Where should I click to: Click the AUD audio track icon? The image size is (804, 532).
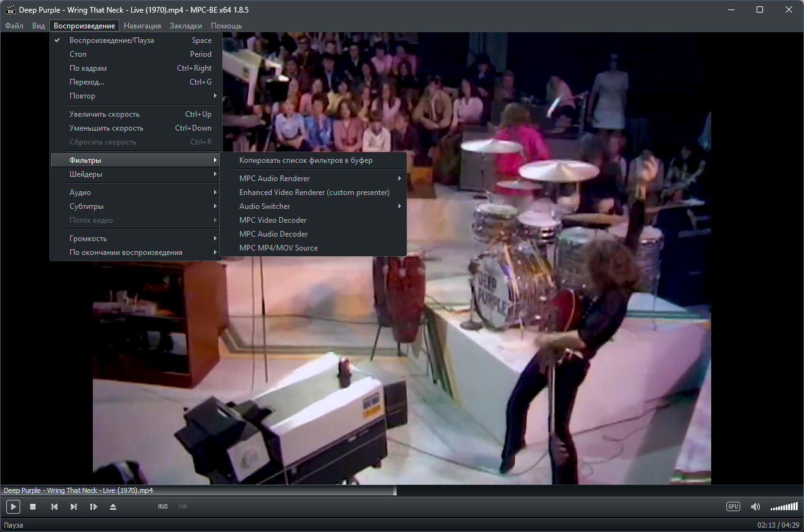163,507
